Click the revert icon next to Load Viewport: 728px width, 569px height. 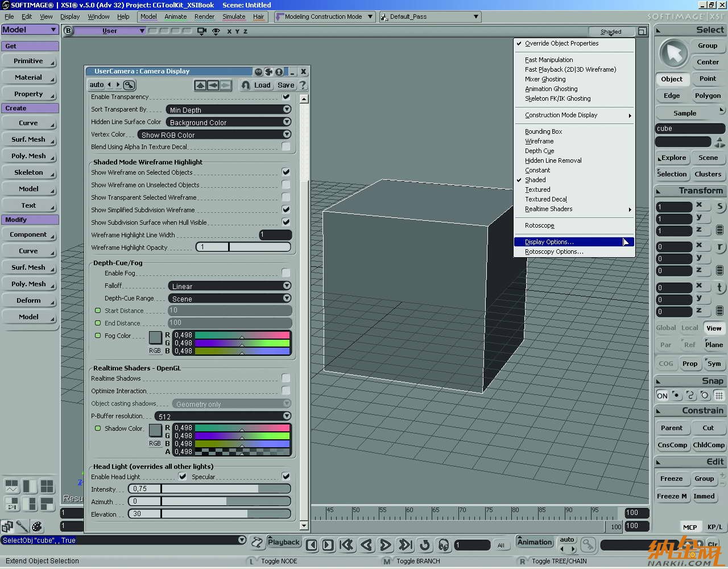[x=246, y=85]
